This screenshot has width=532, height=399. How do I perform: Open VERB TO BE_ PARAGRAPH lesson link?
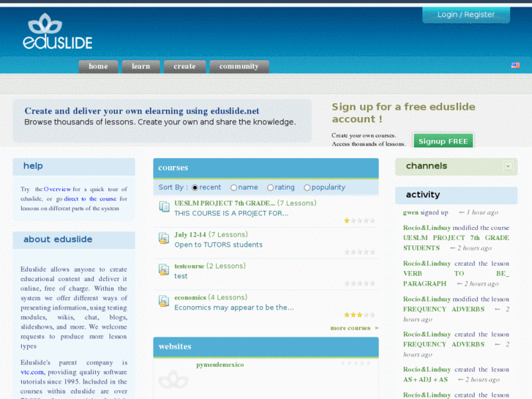[456, 278]
